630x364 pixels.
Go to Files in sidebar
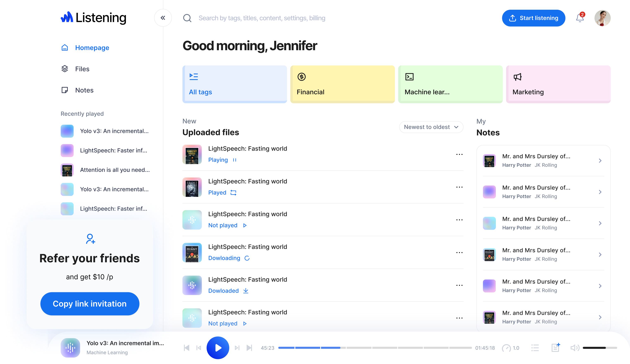click(82, 69)
